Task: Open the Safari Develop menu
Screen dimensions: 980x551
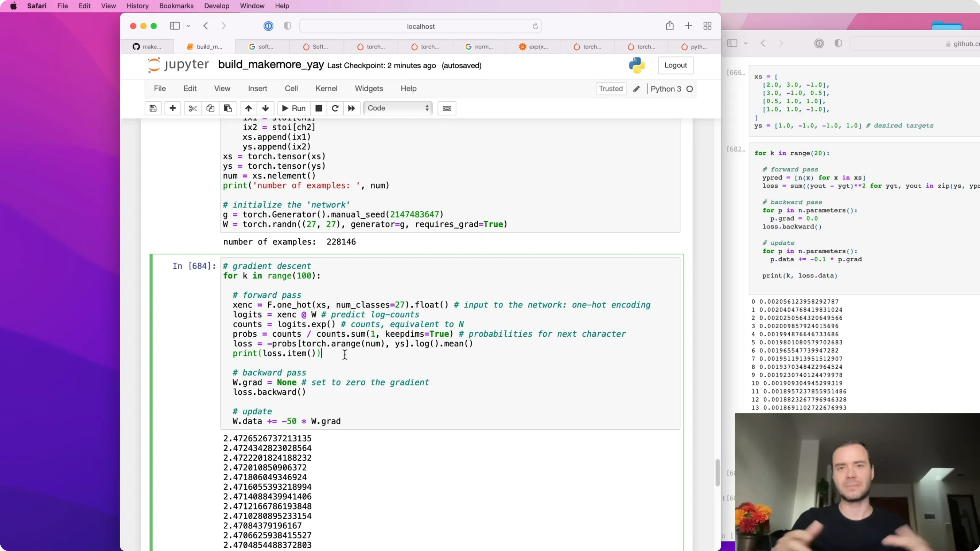Action: click(x=217, y=6)
